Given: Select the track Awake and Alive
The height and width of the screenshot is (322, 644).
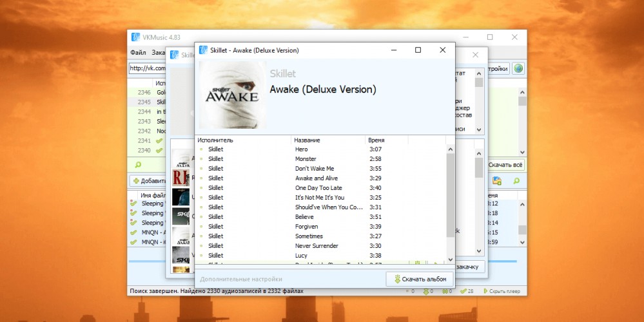Looking at the screenshot, I should click(320, 178).
